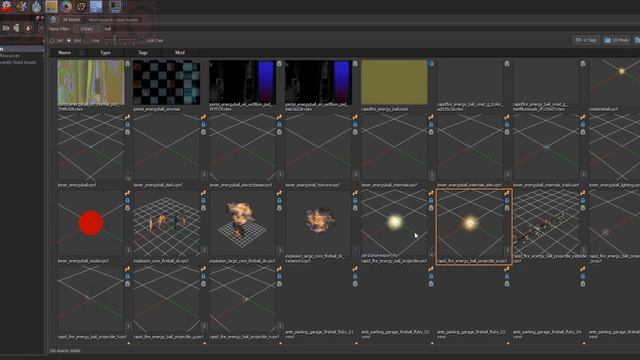
Task: Open the 11 Tags filter dropdown
Action: point(586,40)
